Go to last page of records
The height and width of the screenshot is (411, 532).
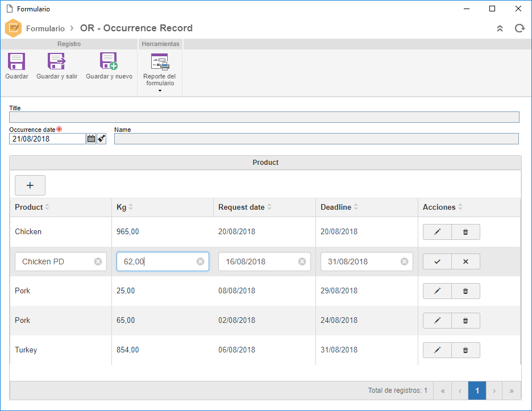(x=512, y=391)
